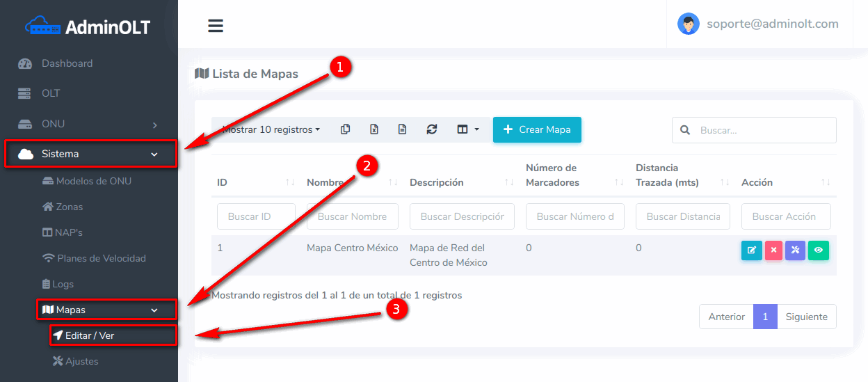Viewport: 868px width, 382px height.
Task: View map using green eye icon
Action: 818,250
